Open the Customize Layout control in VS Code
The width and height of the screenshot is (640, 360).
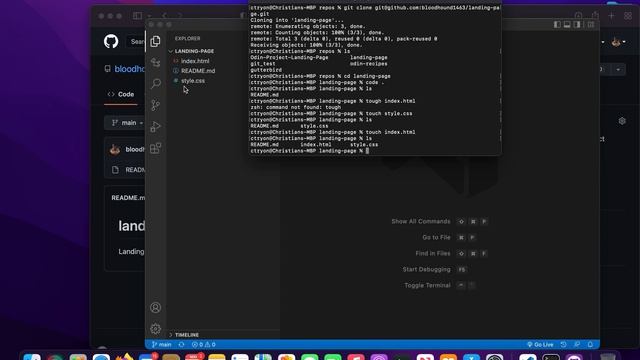[x=591, y=25]
